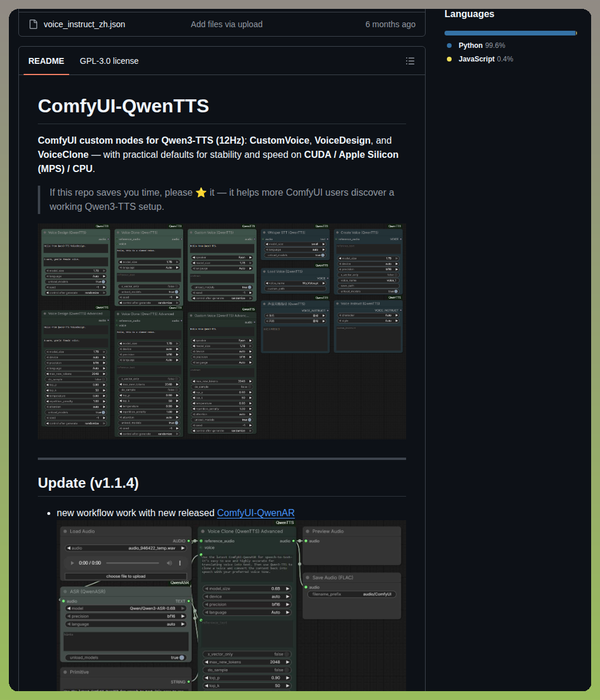Play the Load Audio node's audio
The image size is (600, 700).
point(72,563)
